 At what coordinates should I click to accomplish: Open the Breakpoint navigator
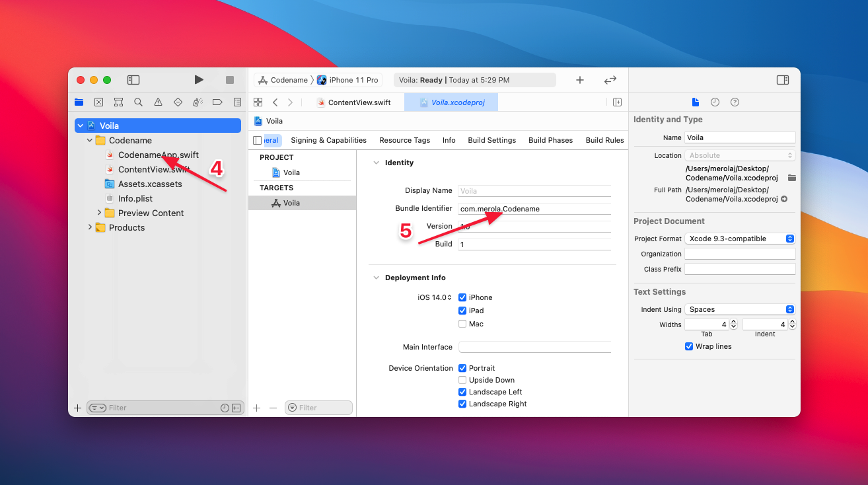coord(217,102)
